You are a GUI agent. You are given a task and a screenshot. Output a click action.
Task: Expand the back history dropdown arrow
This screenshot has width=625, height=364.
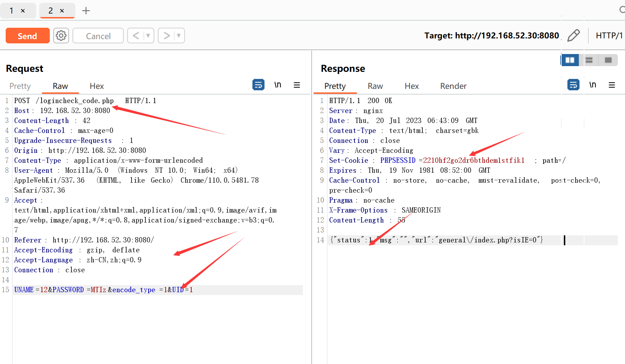(148, 36)
